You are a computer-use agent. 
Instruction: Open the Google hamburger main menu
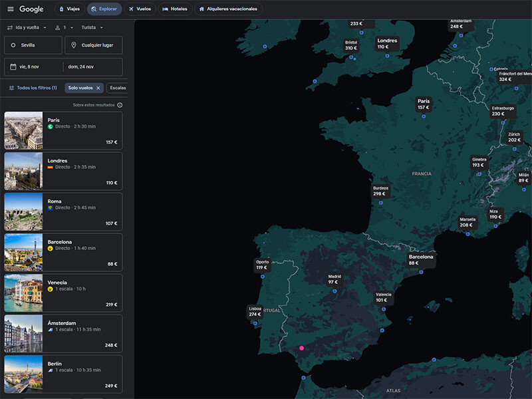click(x=11, y=9)
